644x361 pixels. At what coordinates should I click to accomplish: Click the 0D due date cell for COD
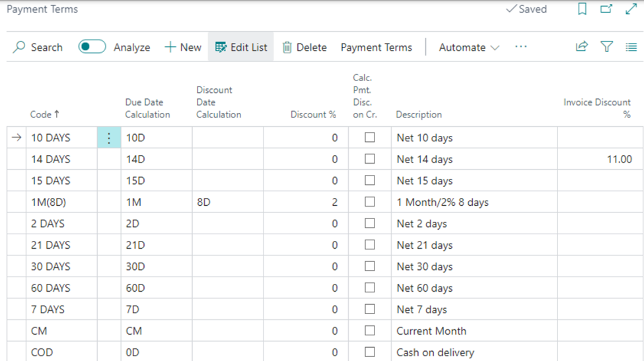point(157,352)
